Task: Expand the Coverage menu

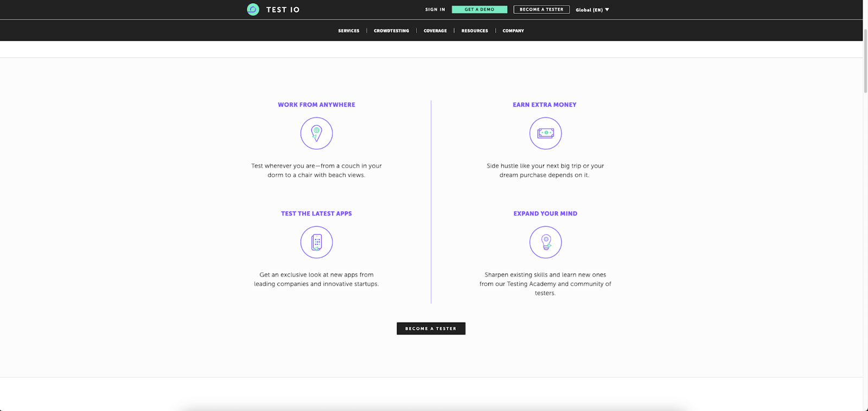Action: tap(435, 31)
